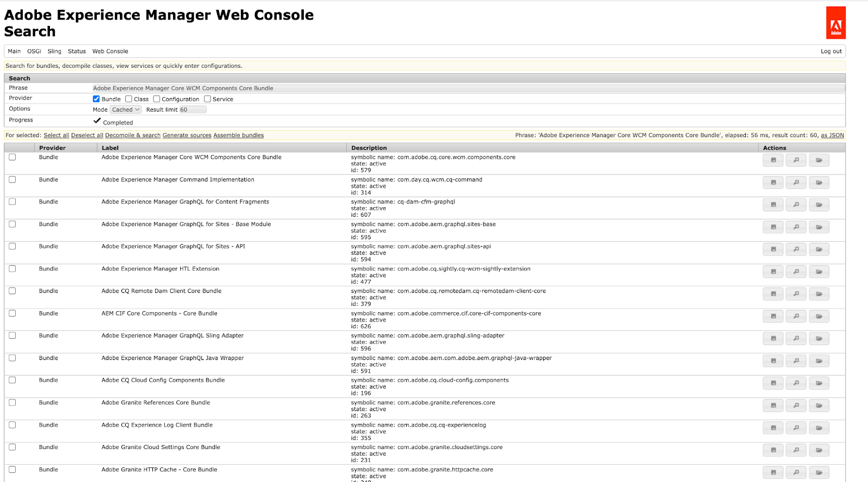Viewport: 868px width, 482px height.
Task: Click magnifier icon in Command Implementation row
Action: [x=796, y=183]
